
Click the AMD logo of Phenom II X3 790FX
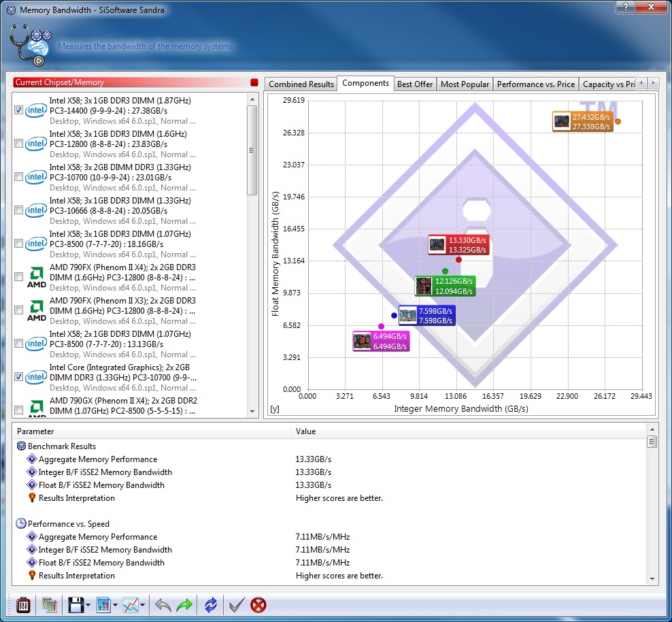(37, 311)
